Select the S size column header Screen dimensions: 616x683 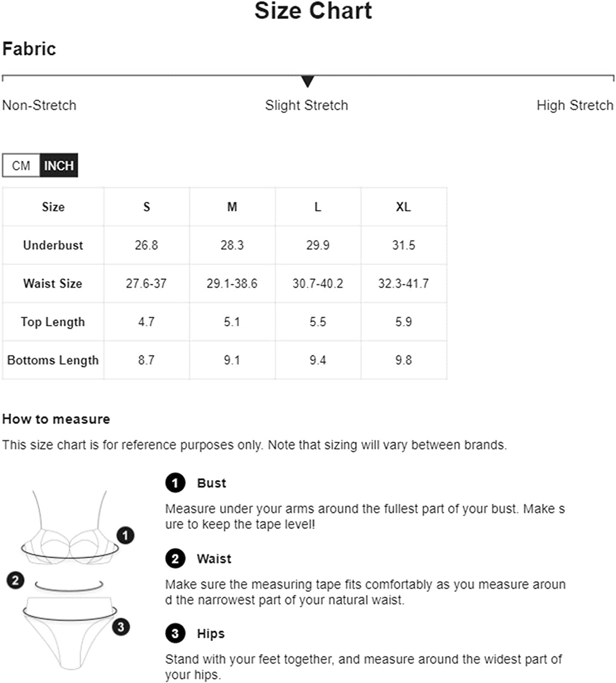[x=147, y=207]
